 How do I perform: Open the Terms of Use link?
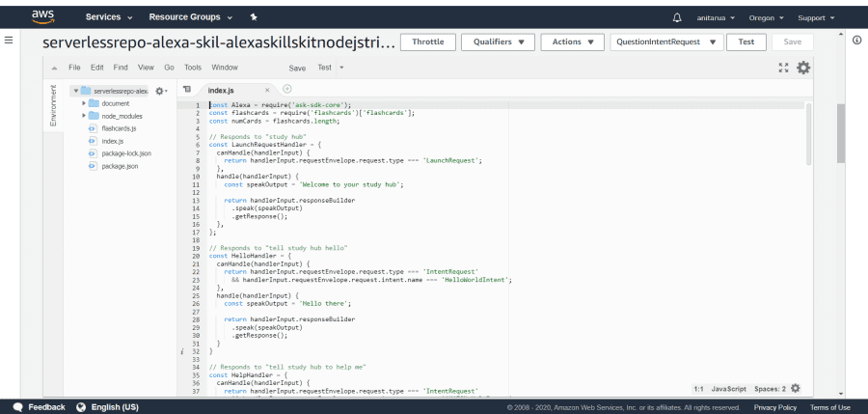point(830,407)
